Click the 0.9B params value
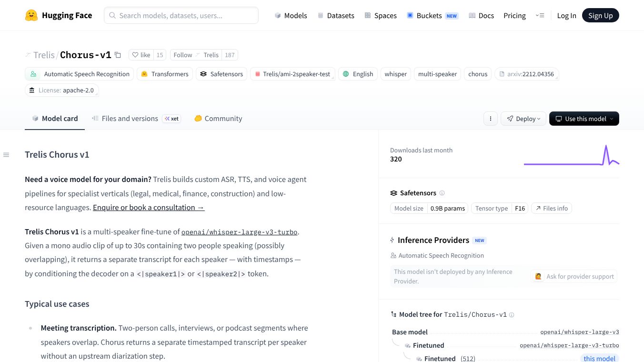Screen dimensions: 644x362 (x=448, y=208)
